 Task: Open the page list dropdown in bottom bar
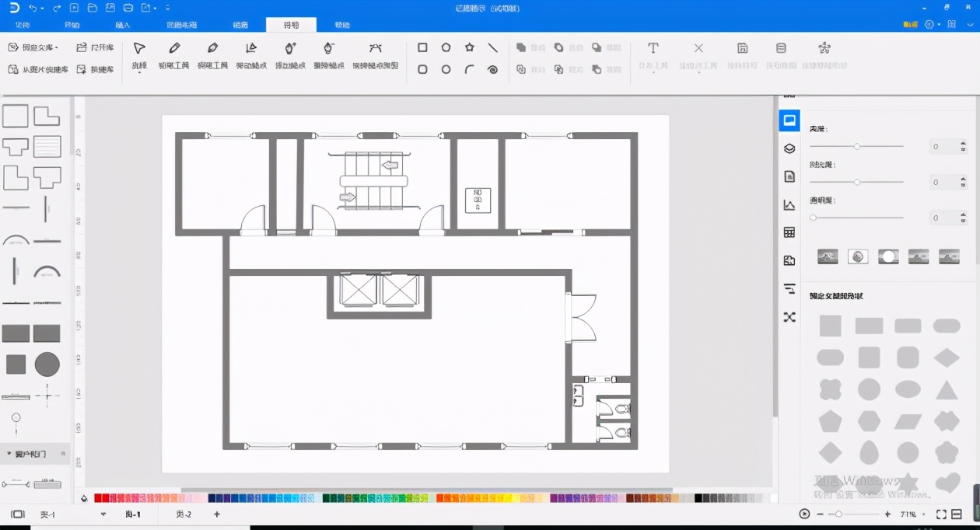tap(103, 514)
